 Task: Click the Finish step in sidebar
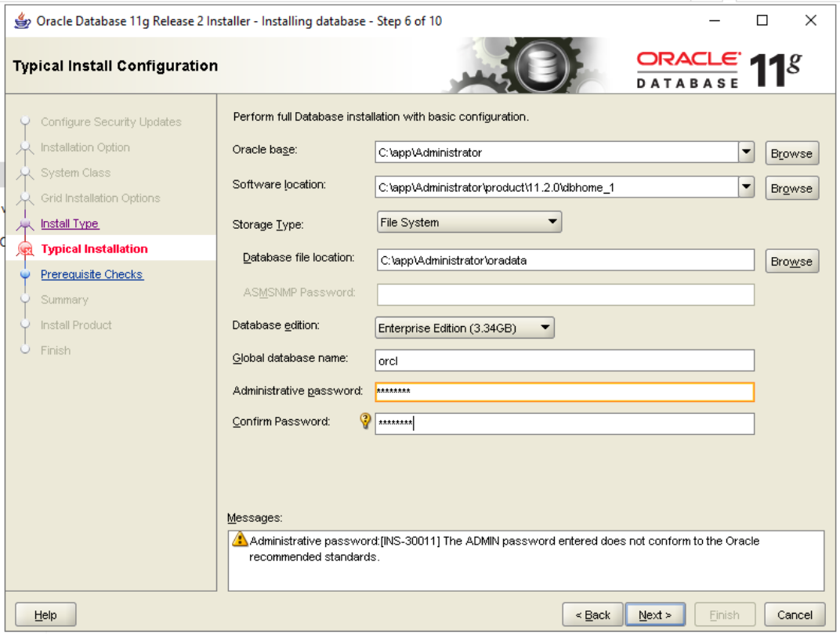[x=56, y=350]
